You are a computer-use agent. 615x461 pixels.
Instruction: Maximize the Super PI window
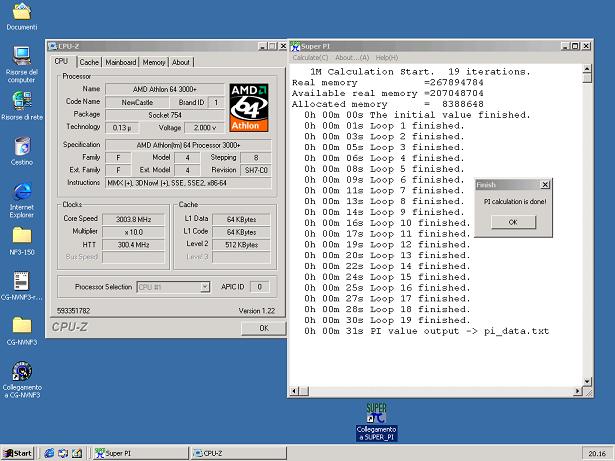click(575, 46)
